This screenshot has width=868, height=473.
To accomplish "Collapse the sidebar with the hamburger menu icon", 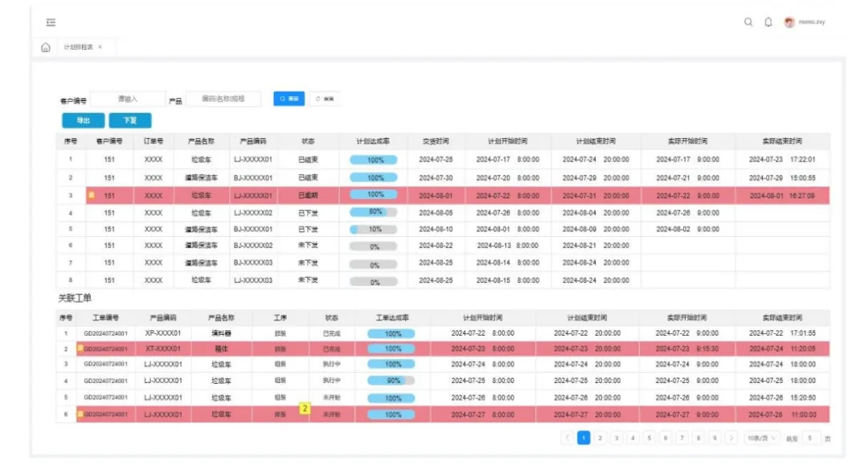I will tap(51, 22).
